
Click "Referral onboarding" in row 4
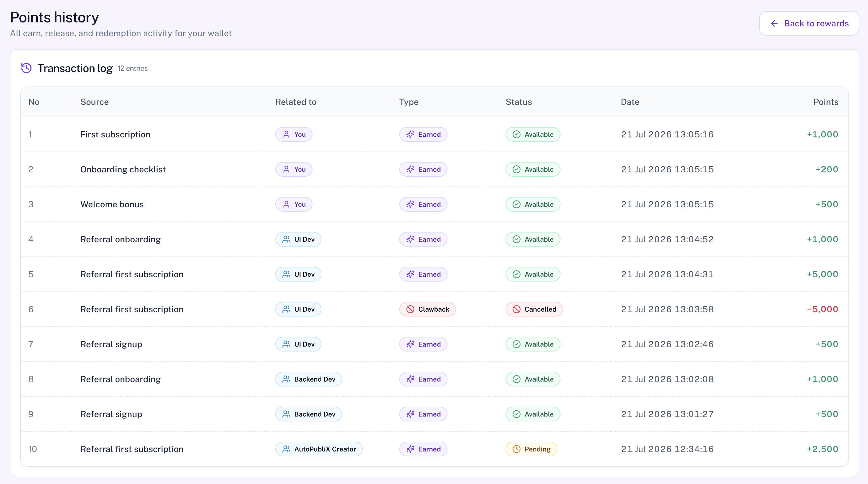(120, 240)
